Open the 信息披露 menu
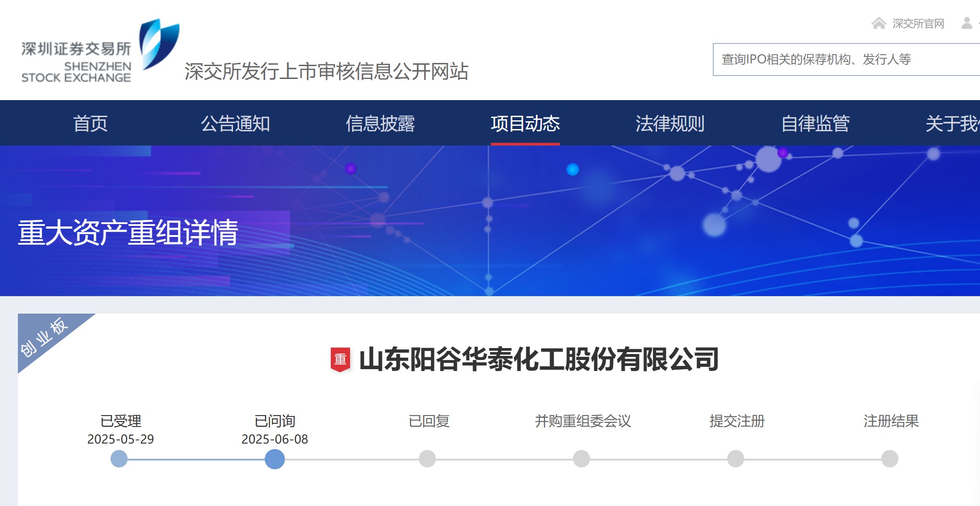 pos(380,124)
